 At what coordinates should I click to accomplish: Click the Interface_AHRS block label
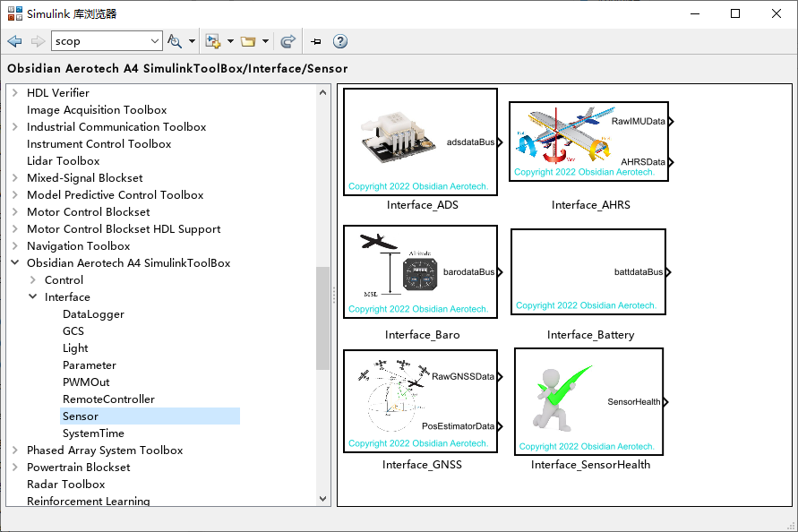591,205
